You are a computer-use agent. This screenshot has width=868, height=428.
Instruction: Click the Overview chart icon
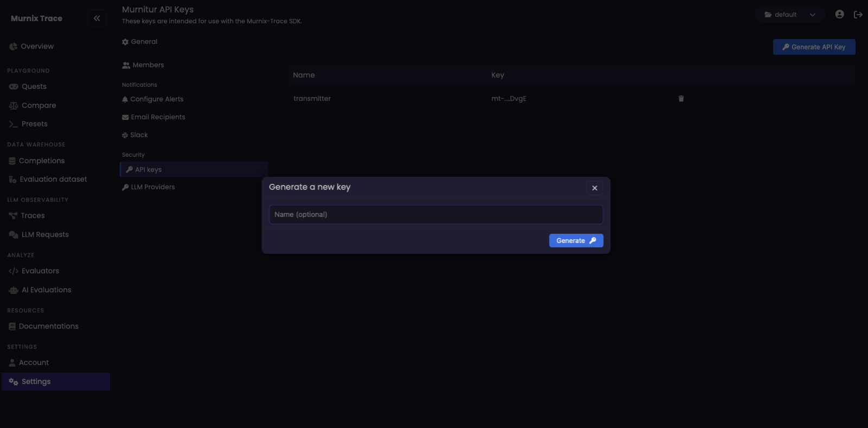pyautogui.click(x=13, y=47)
